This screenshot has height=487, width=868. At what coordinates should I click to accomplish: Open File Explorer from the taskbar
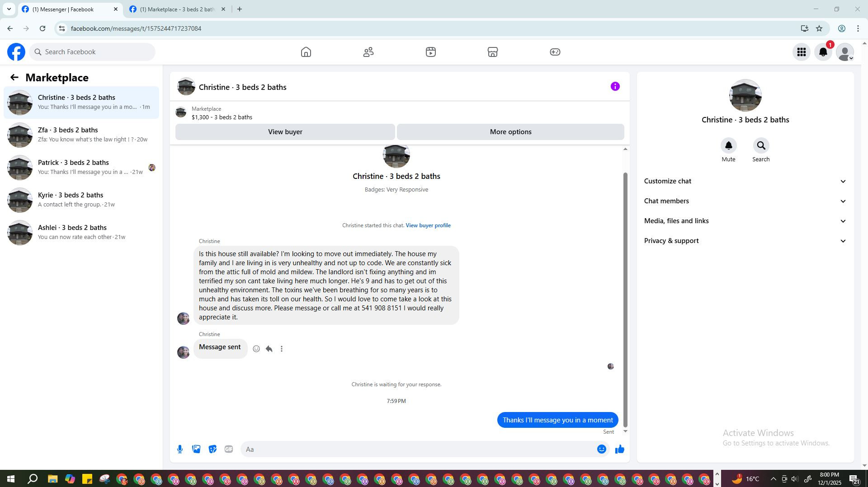(x=52, y=479)
